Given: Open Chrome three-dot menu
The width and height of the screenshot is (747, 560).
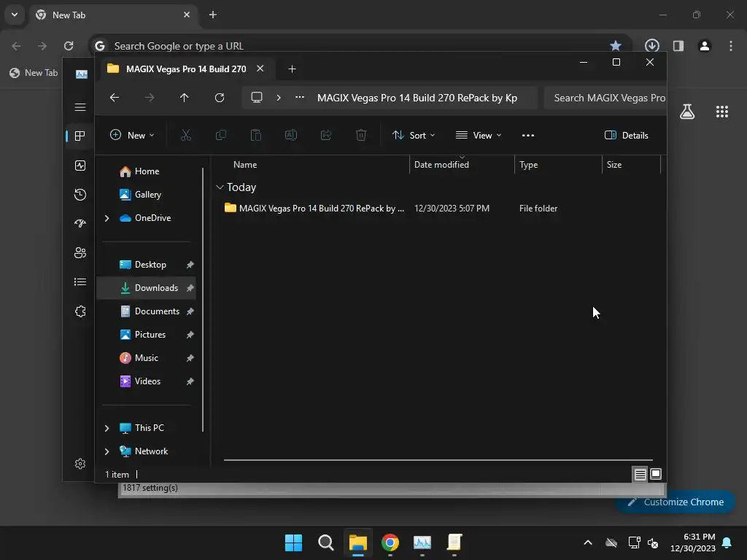Looking at the screenshot, I should [731, 46].
